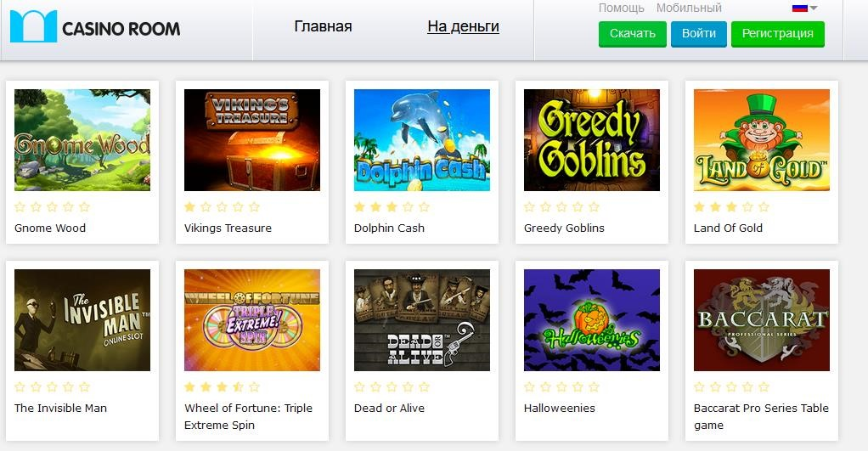Click the Halloweenies title text
This screenshot has height=451, width=868.
pyautogui.click(x=559, y=408)
